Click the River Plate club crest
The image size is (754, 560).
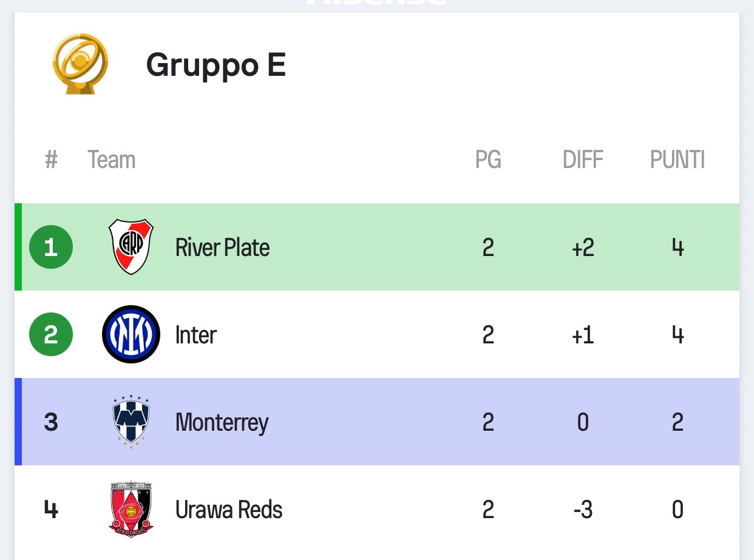(131, 247)
